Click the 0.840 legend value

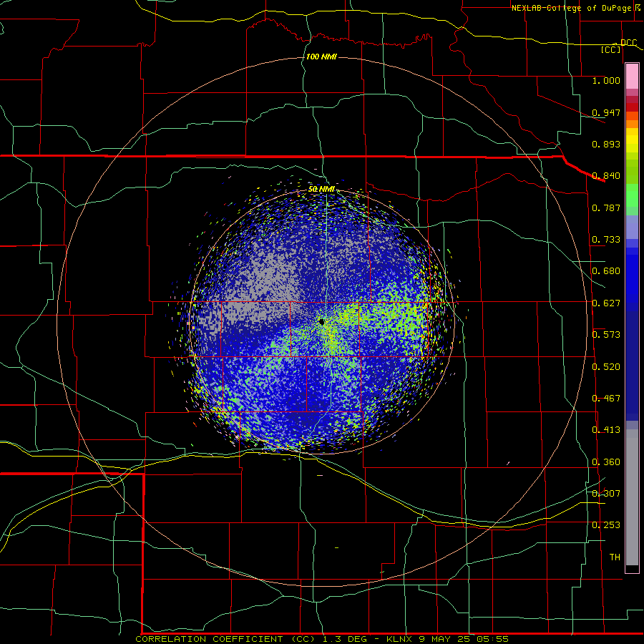click(606, 176)
